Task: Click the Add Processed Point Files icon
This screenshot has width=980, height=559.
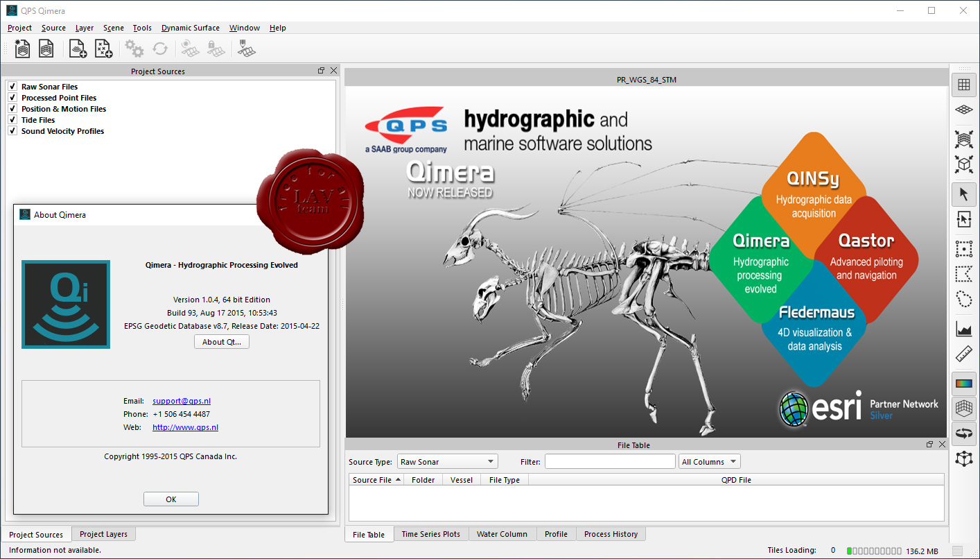Action: tap(103, 49)
